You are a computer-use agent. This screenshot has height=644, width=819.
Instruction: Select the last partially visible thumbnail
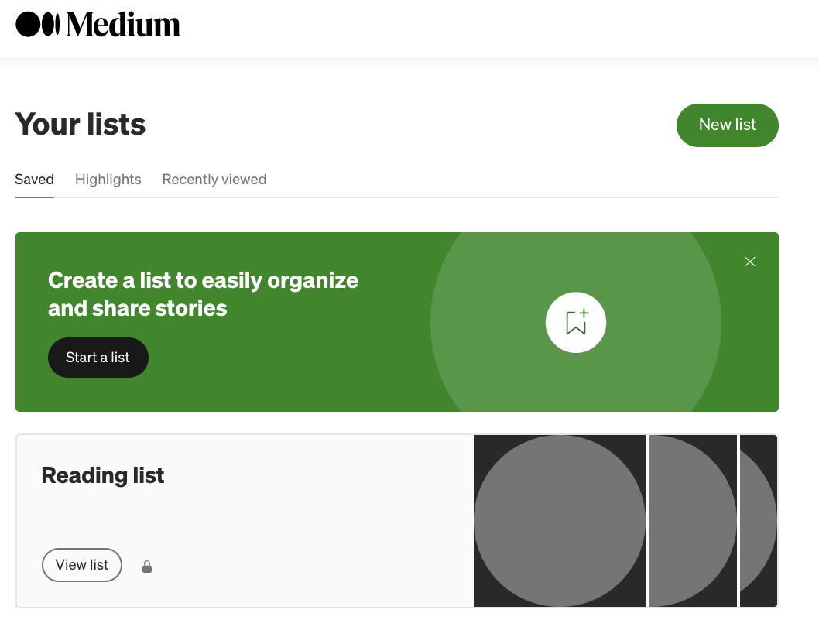[759, 520]
